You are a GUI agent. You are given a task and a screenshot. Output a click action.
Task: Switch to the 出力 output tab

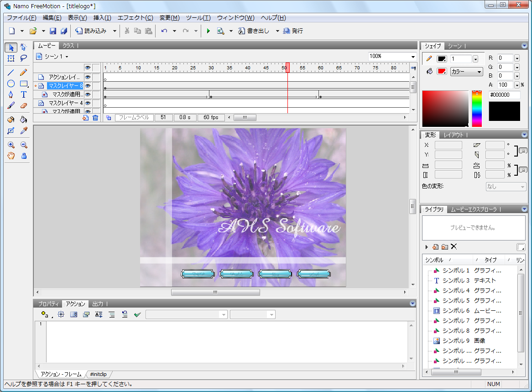pyautogui.click(x=98, y=304)
